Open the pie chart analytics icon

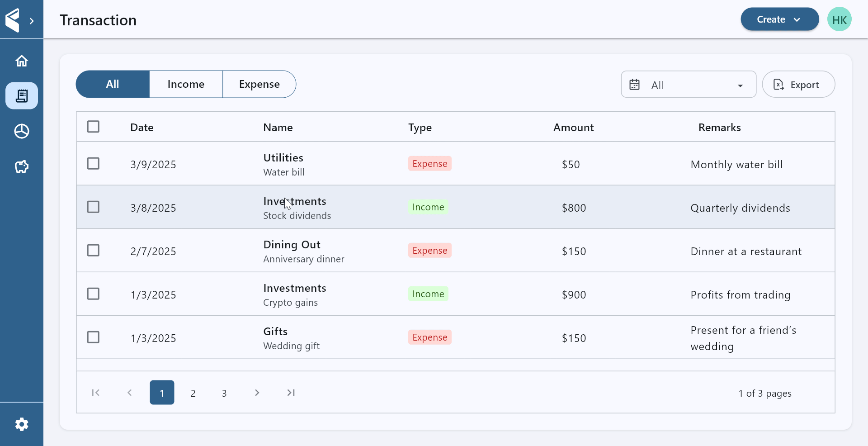pyautogui.click(x=22, y=131)
